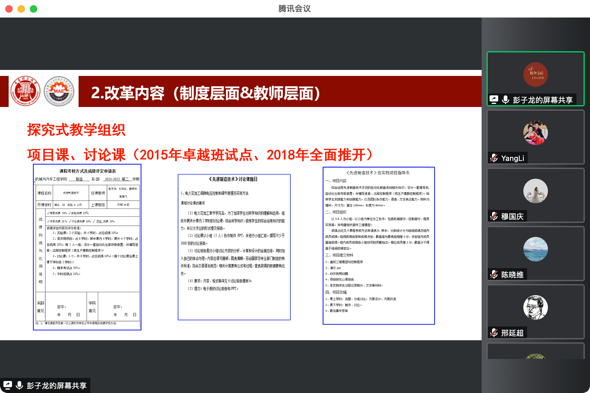590x393 pixels.
Task: Click microphone icon in bottom-left status bar
Action: 19,385
